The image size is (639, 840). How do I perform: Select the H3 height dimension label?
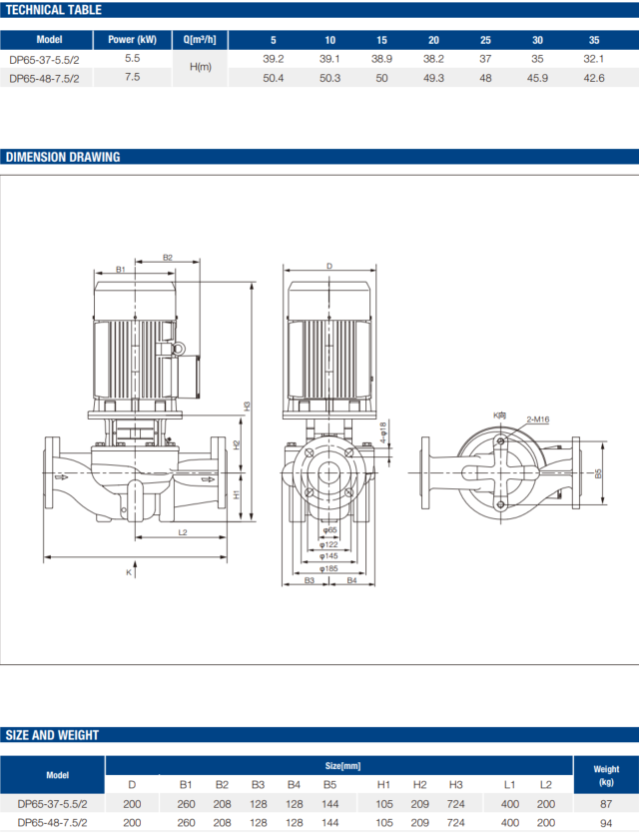click(247, 406)
